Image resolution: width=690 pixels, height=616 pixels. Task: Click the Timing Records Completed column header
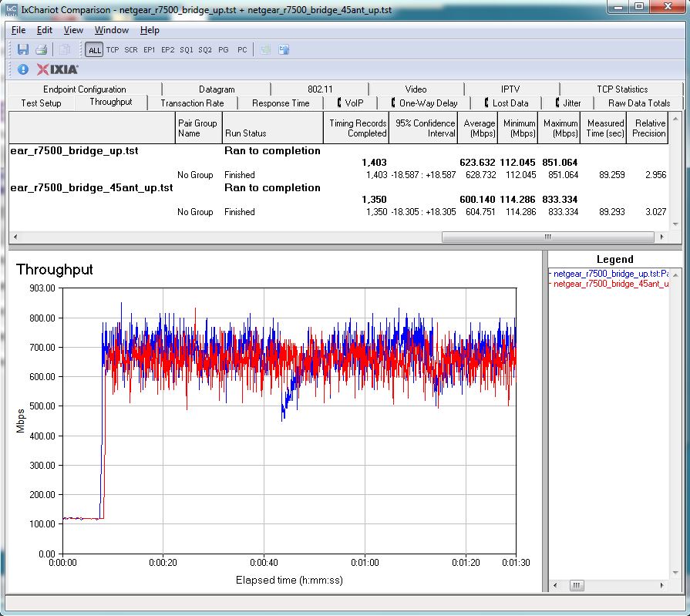[356, 128]
